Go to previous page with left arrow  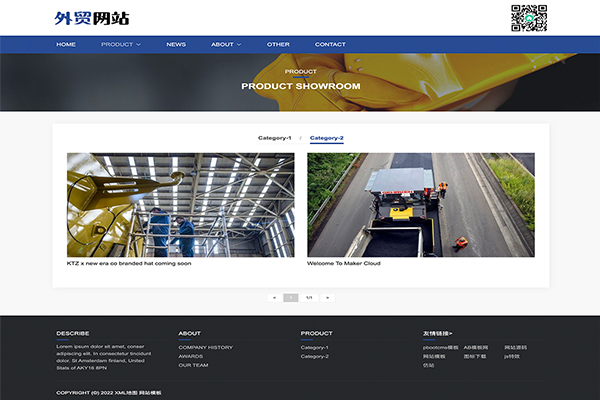click(274, 297)
